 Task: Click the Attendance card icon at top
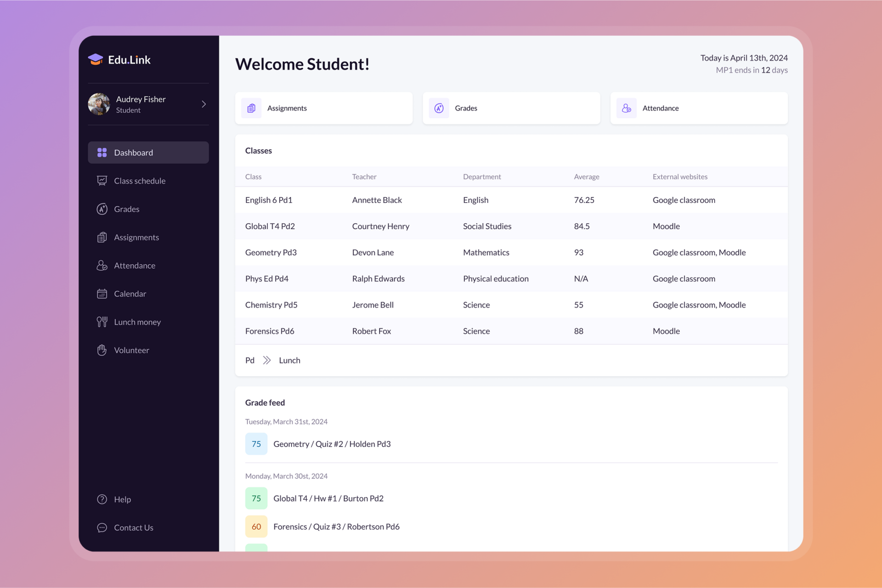[x=626, y=108]
